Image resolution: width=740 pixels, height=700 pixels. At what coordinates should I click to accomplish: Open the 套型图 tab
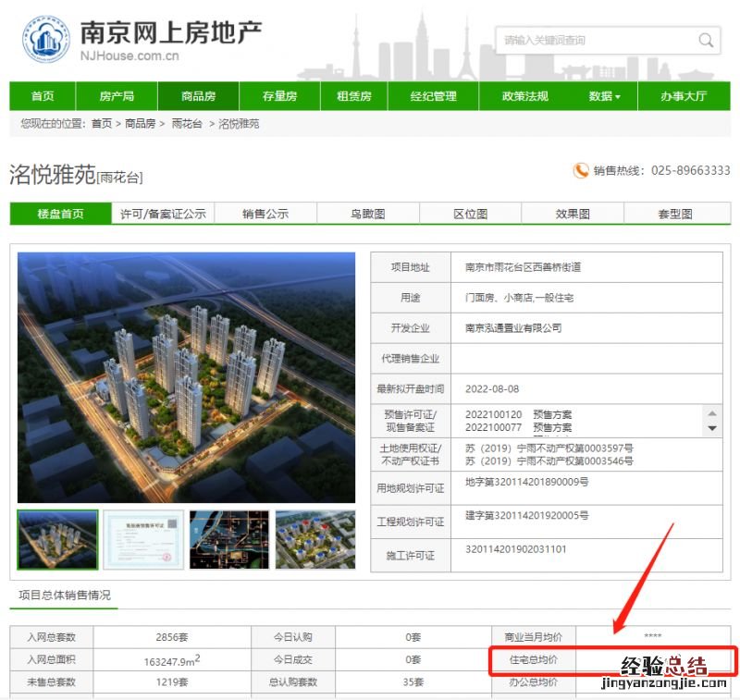[675, 214]
